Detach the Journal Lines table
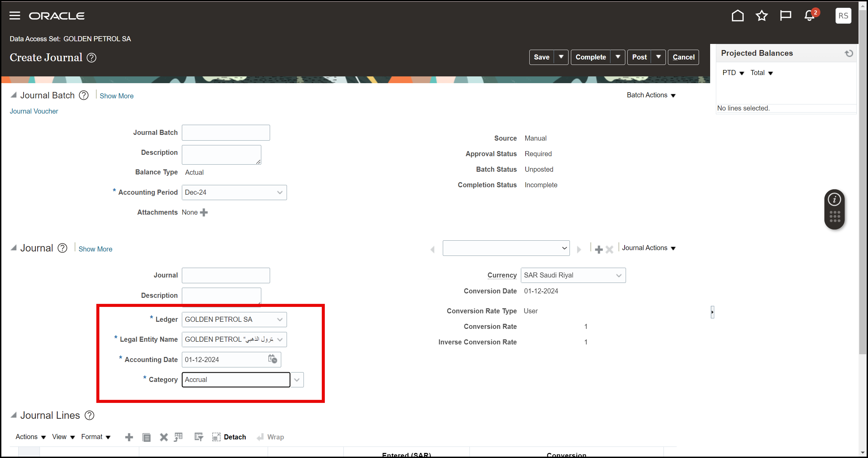This screenshot has width=868, height=458. [x=229, y=437]
